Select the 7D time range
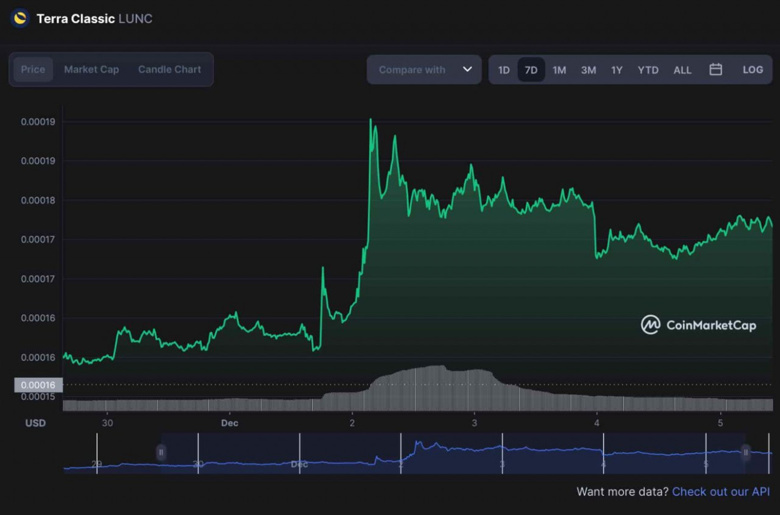780x515 pixels. 531,70
